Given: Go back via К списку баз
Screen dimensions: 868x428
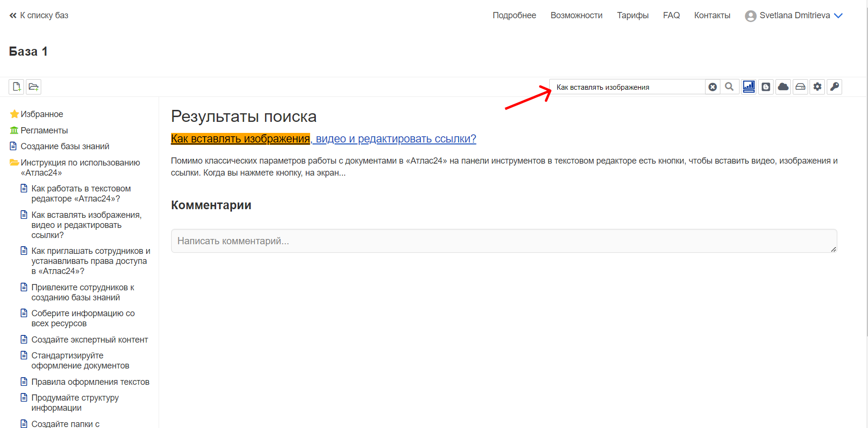Looking at the screenshot, I should tap(39, 15).
